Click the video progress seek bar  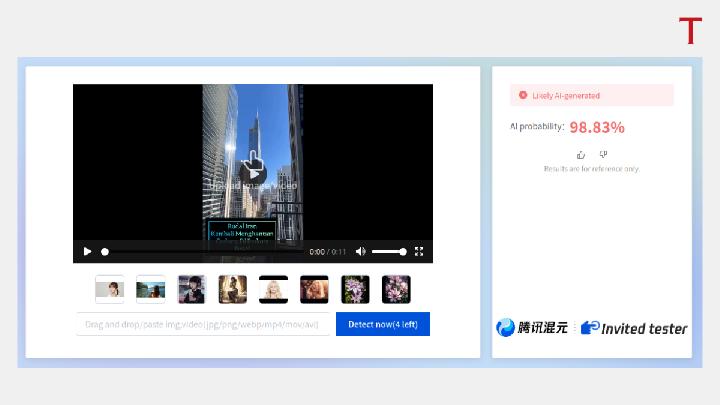click(200, 252)
